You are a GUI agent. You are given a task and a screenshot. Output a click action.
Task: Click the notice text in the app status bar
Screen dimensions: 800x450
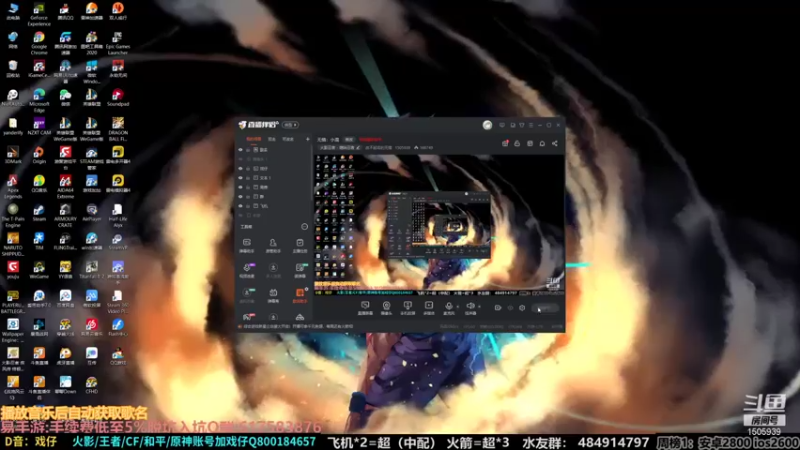point(298,327)
